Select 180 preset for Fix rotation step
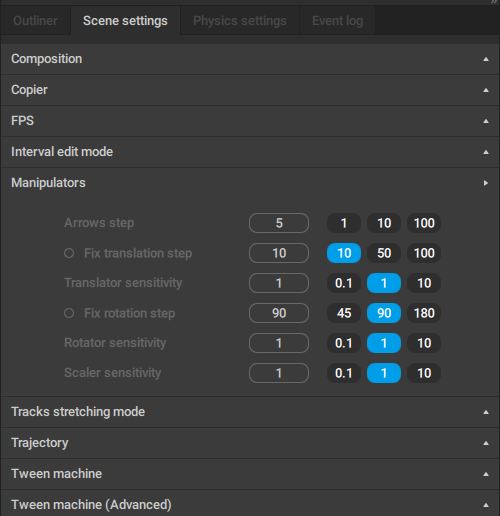 coord(424,313)
